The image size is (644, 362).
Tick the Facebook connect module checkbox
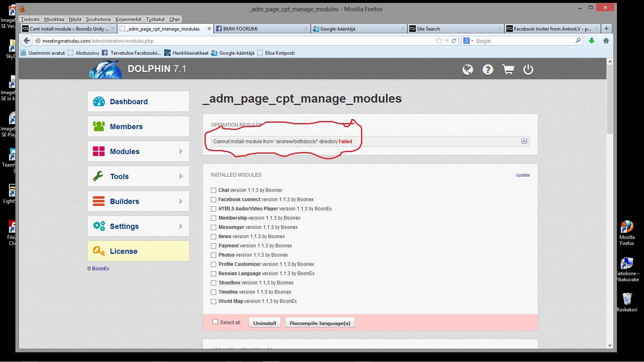(x=214, y=200)
